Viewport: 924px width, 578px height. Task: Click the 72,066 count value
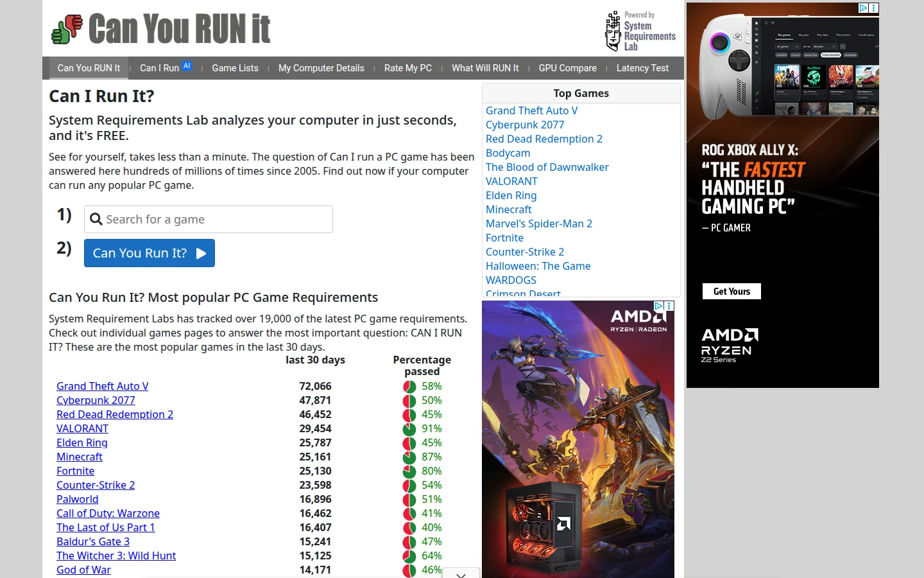click(x=315, y=386)
